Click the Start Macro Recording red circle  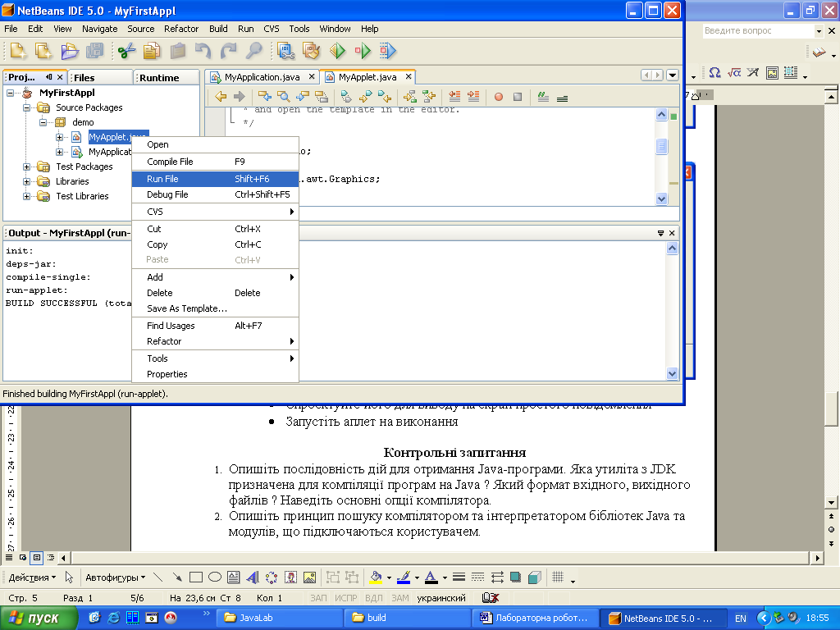click(x=499, y=97)
